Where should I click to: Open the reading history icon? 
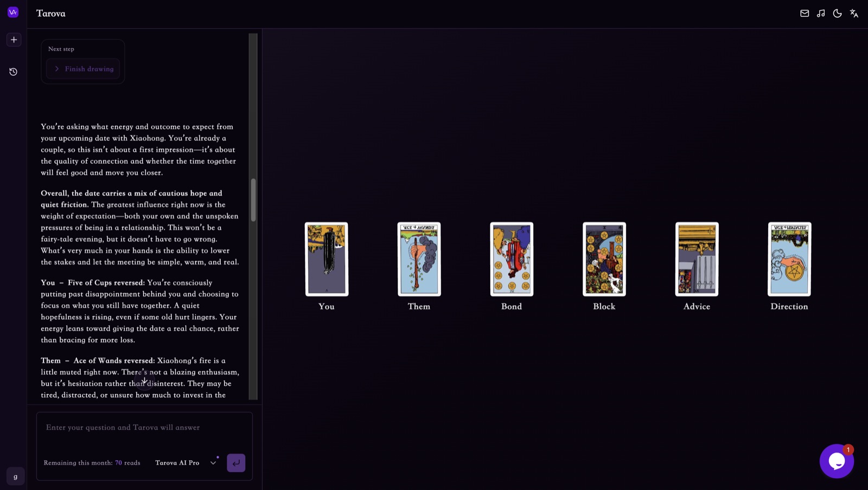(x=14, y=72)
